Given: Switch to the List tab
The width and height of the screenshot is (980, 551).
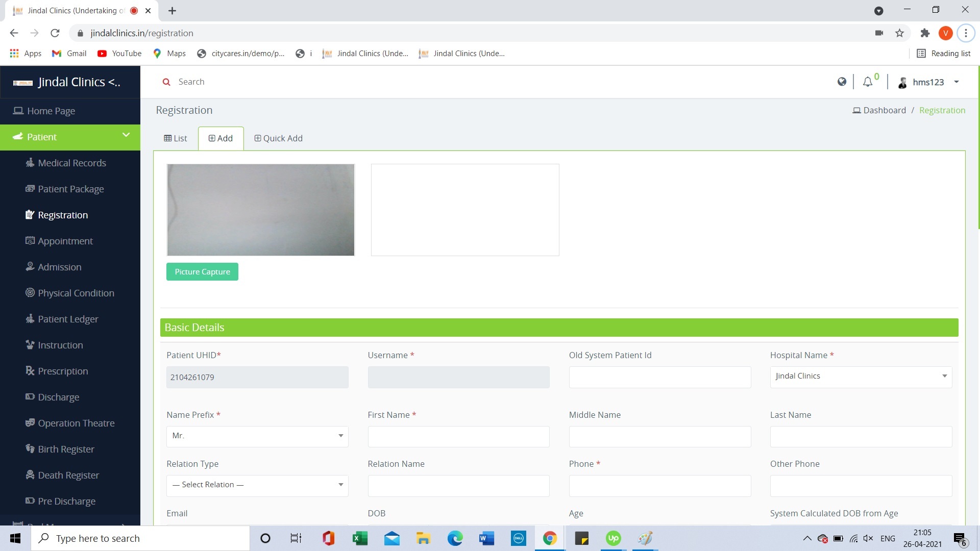Looking at the screenshot, I should (x=176, y=139).
